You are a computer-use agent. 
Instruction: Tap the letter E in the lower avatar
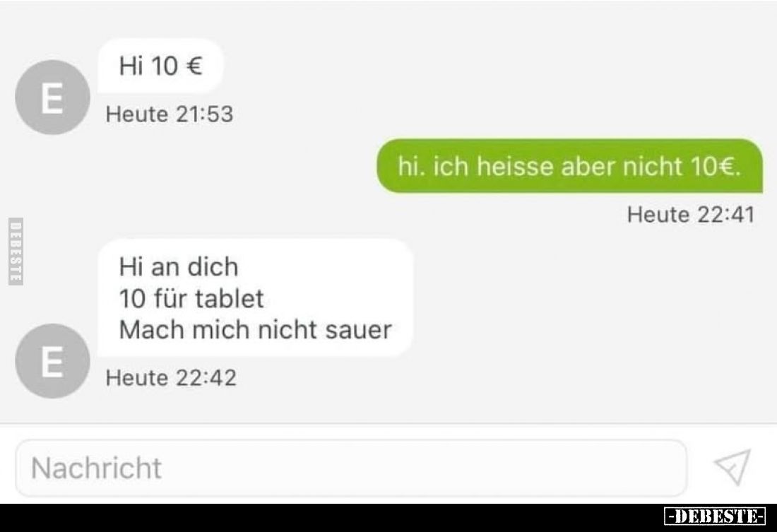tap(52, 362)
